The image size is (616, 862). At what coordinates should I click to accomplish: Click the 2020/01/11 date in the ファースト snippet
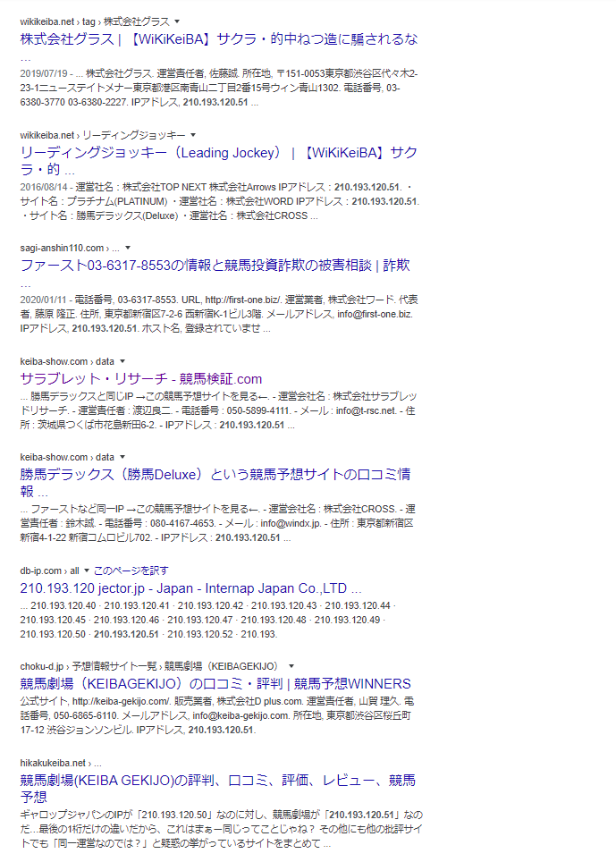pos(44,300)
